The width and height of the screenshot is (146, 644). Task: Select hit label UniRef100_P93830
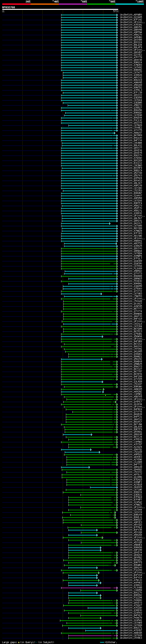[131, 281]
